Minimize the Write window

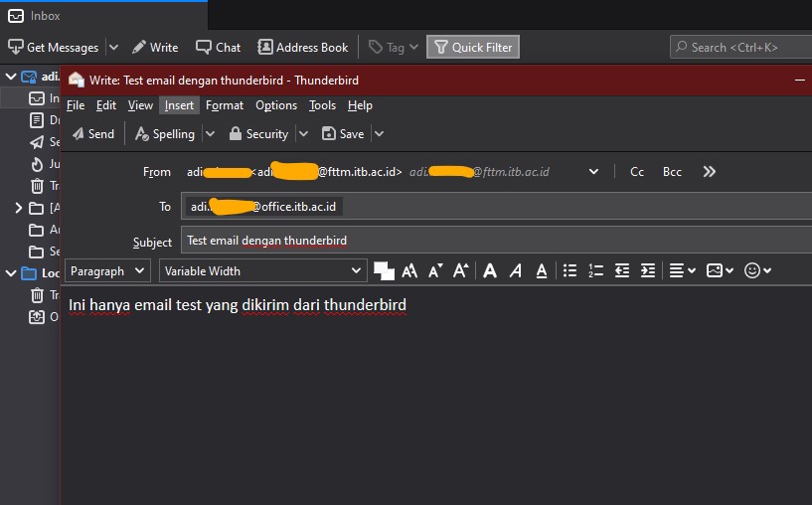(x=799, y=81)
